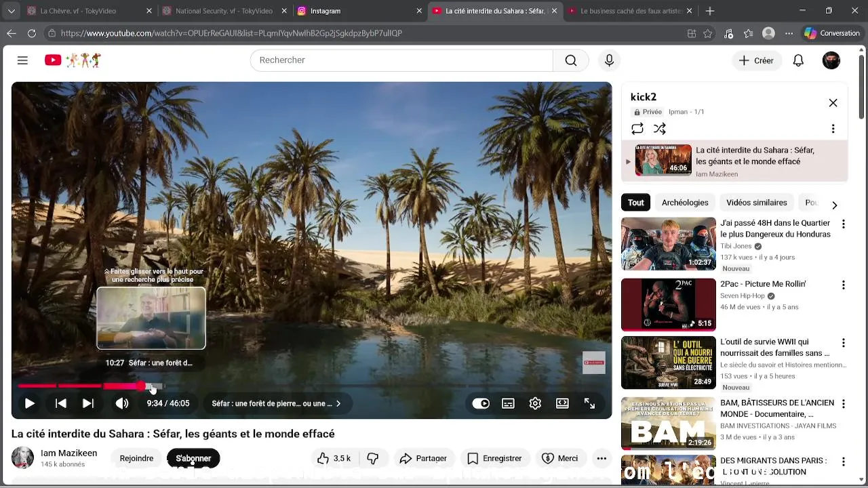Open the BAM documentary thumbnail
Screen dimensions: 868x488
coord(669,424)
